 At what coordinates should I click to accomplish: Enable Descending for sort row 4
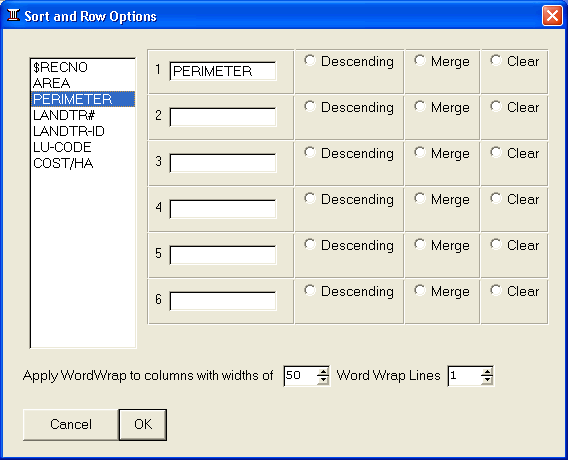[310, 198]
